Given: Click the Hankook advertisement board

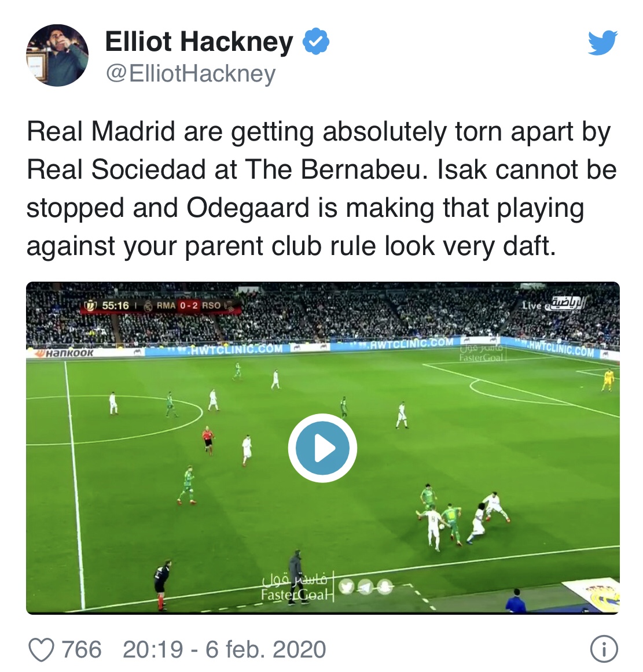Looking at the screenshot, I should coord(64,353).
